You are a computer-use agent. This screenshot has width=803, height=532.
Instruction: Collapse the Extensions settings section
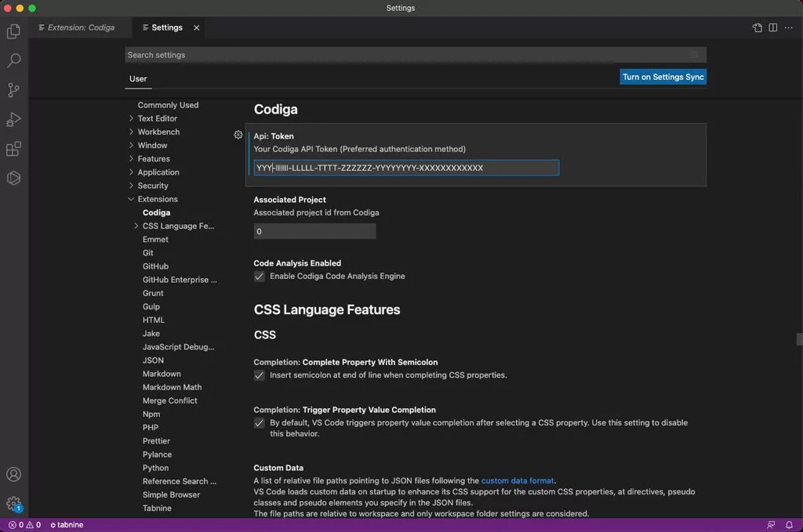click(x=131, y=199)
